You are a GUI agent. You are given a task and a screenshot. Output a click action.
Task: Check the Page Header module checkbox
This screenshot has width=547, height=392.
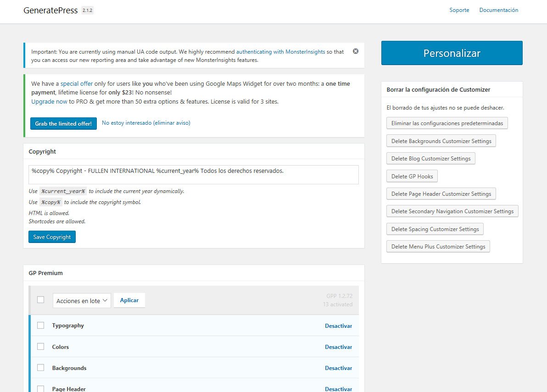41,388
